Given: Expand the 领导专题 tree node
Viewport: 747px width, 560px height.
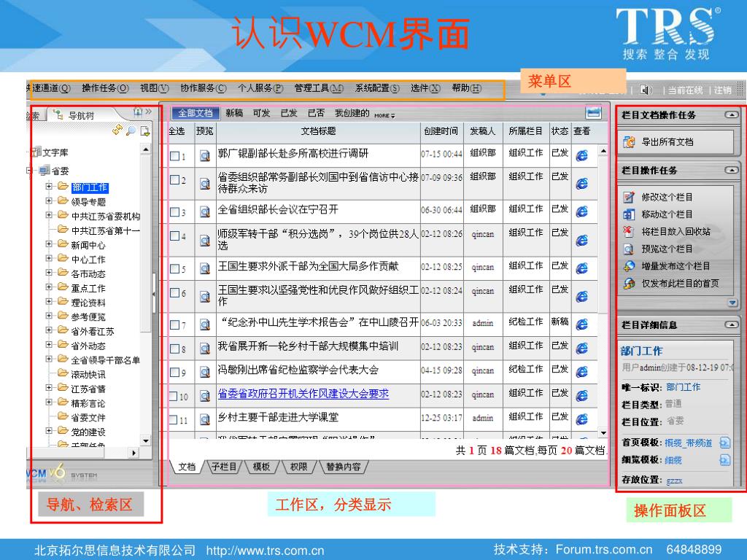Looking at the screenshot, I should coord(49,201).
